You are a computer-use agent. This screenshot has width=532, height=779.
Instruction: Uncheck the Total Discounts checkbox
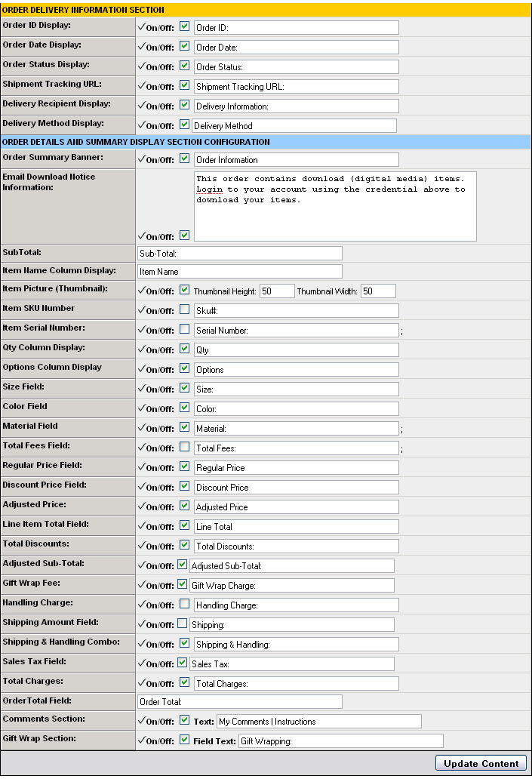pos(184,545)
